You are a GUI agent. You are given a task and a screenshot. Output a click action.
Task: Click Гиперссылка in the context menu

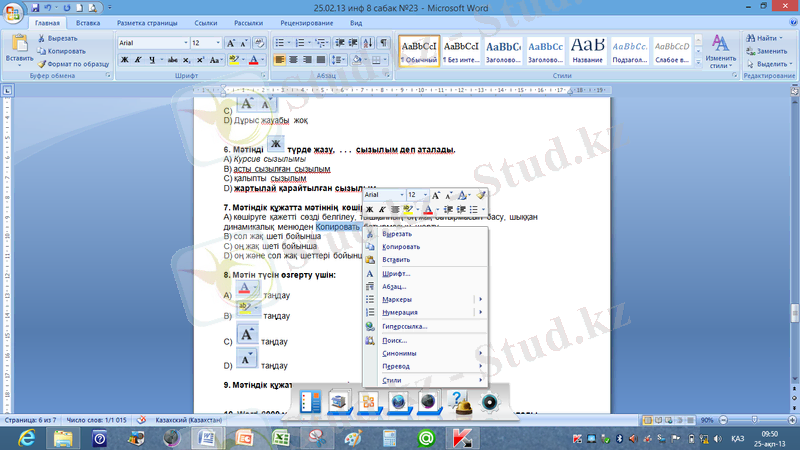click(x=404, y=326)
